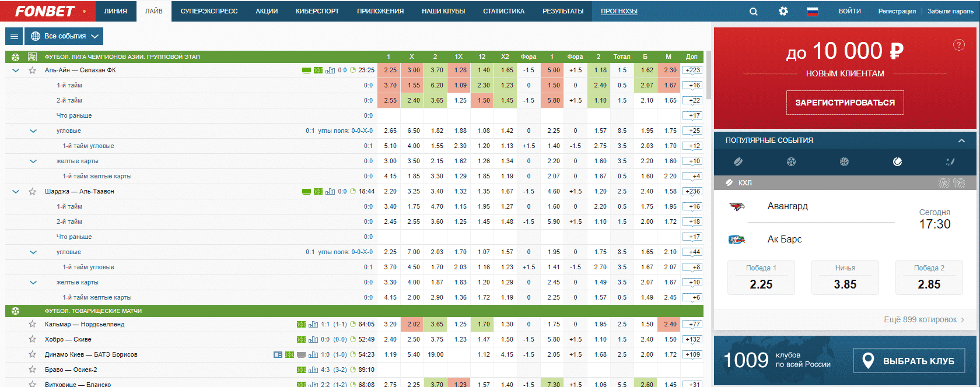980x387 pixels.
Task: Open the live TV broadcast for Аль-Айн — Сепахан ФК
Action: (306, 71)
